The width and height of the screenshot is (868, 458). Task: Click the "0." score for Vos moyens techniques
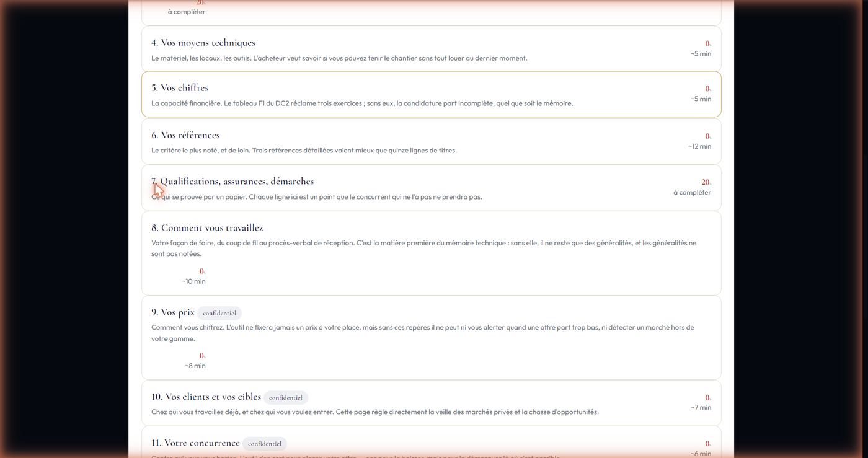pos(708,43)
